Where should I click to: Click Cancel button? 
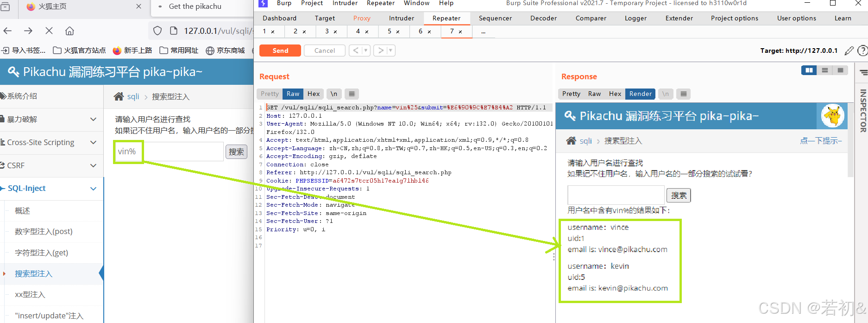[x=325, y=51]
